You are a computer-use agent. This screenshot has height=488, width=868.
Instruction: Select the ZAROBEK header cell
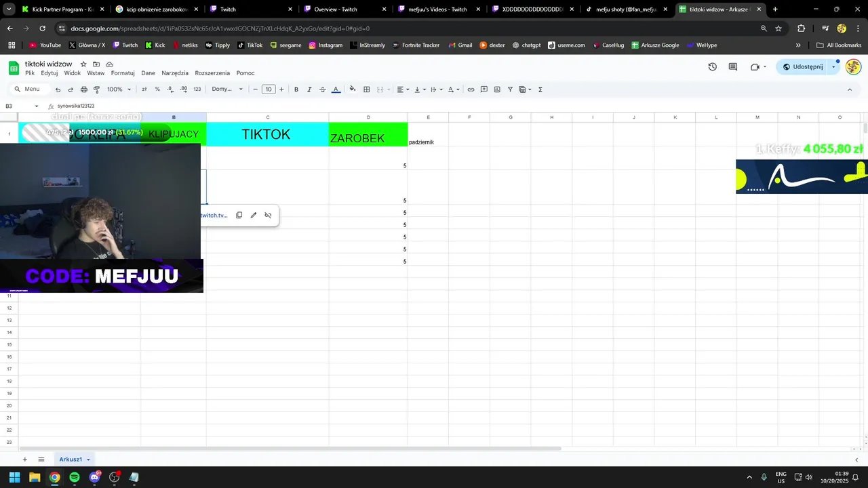pyautogui.click(x=368, y=134)
